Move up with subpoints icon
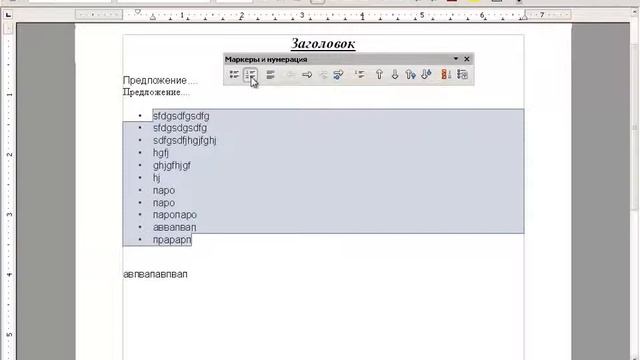 point(411,75)
